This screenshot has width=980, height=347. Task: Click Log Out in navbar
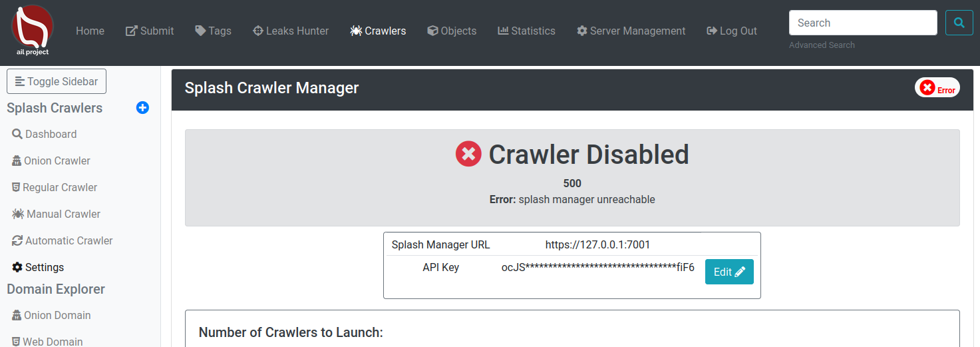(732, 31)
